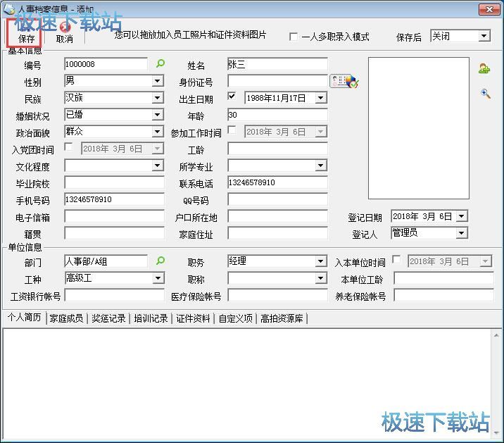Switch to the 奖惩记录 tab
Image resolution: width=504 pixels, height=443 pixels.
[x=108, y=318]
